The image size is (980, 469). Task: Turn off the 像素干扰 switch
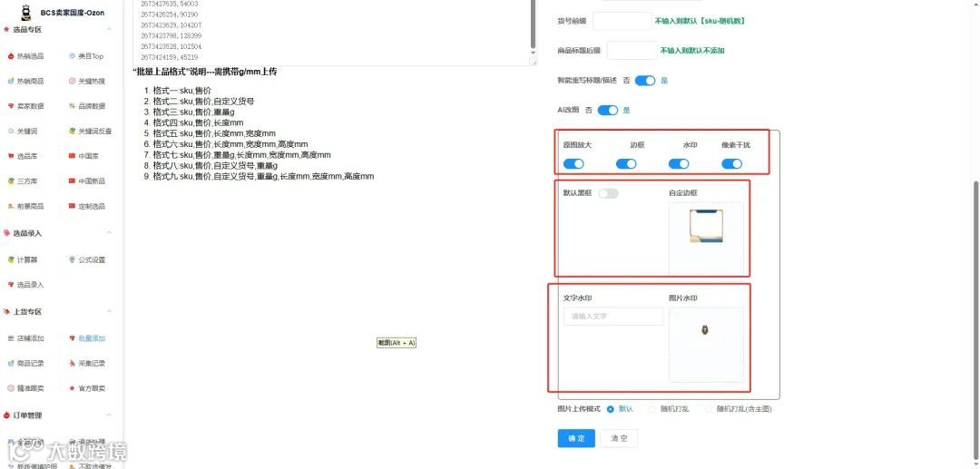(x=732, y=163)
